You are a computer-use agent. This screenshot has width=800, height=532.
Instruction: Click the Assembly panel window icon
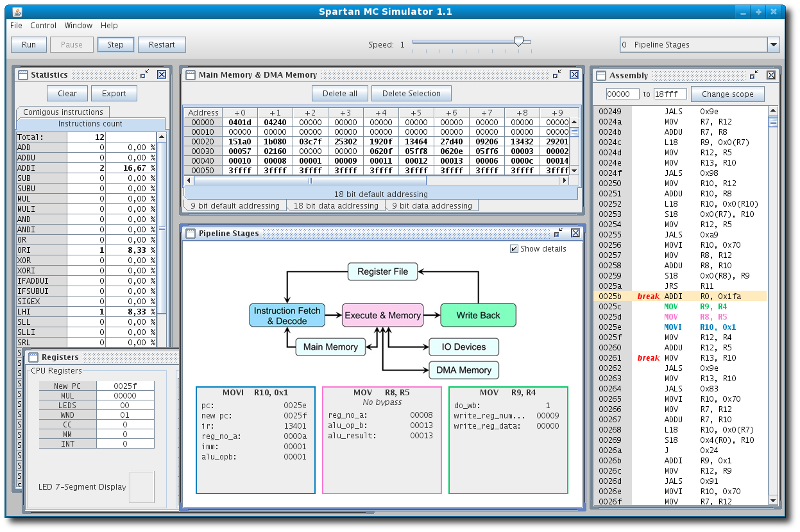(601, 75)
